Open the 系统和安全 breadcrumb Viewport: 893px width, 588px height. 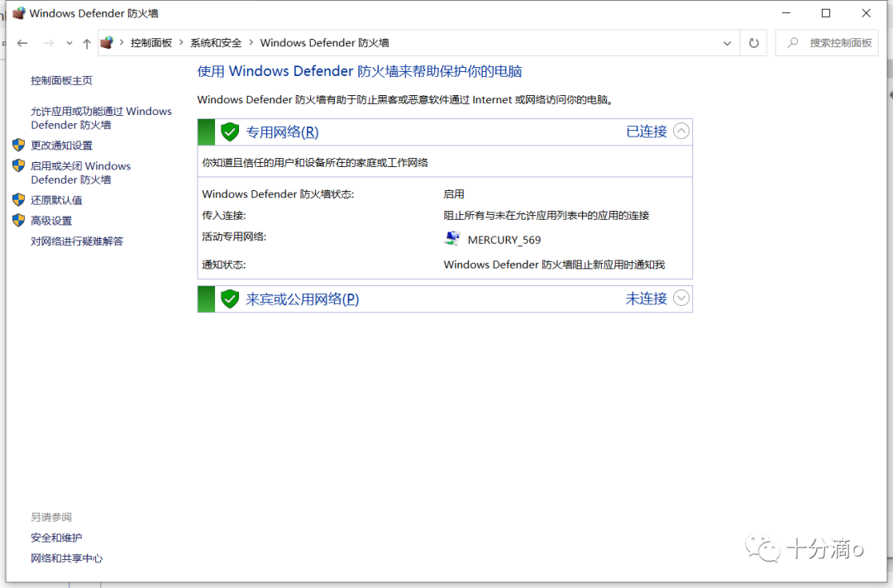click(216, 43)
